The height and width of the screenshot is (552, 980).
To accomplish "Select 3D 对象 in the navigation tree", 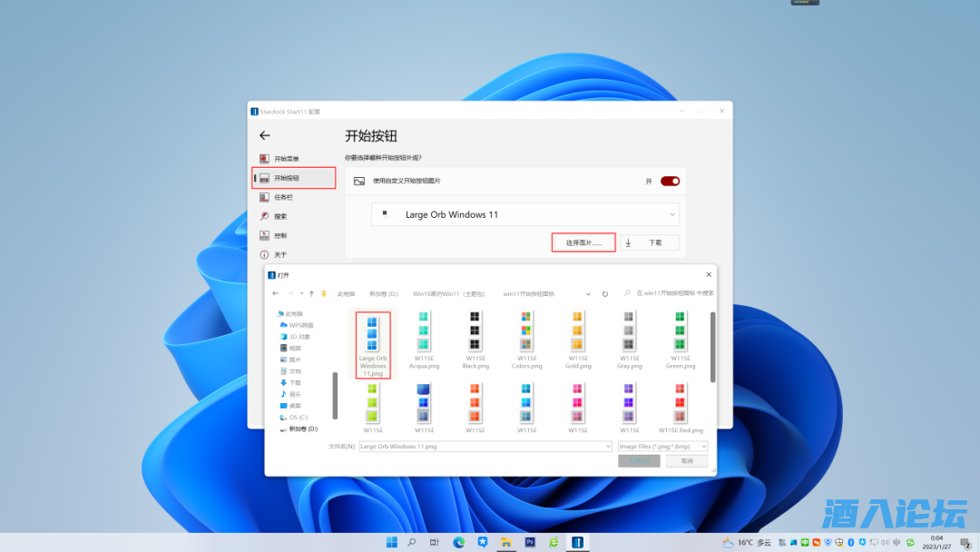I will tap(295, 337).
